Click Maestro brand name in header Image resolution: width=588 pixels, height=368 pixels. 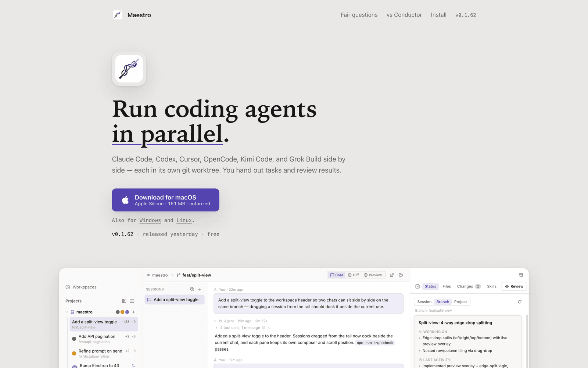[x=139, y=15]
